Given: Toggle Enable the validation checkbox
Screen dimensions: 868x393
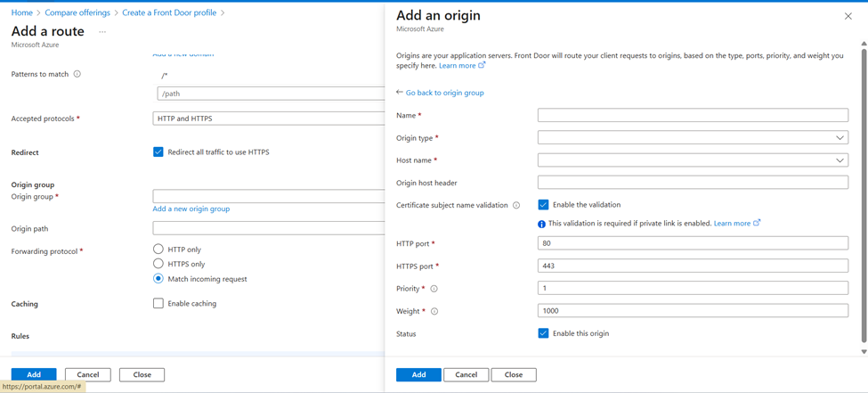Looking at the screenshot, I should (543, 205).
